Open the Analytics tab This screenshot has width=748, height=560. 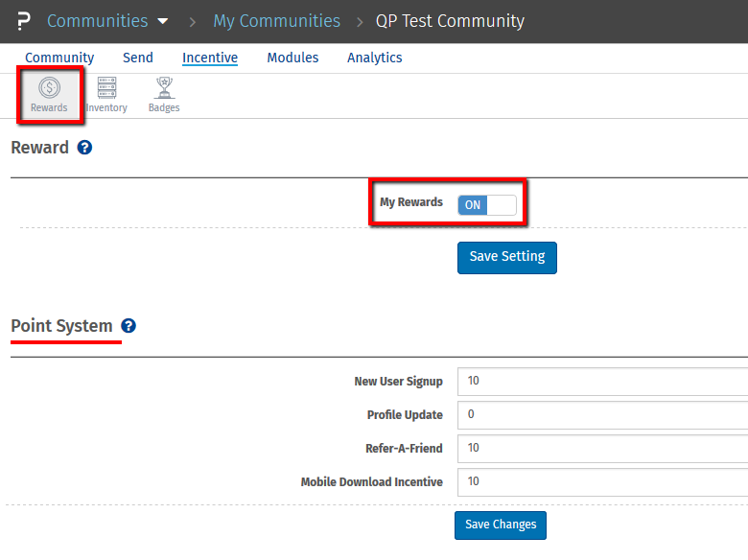coord(374,58)
